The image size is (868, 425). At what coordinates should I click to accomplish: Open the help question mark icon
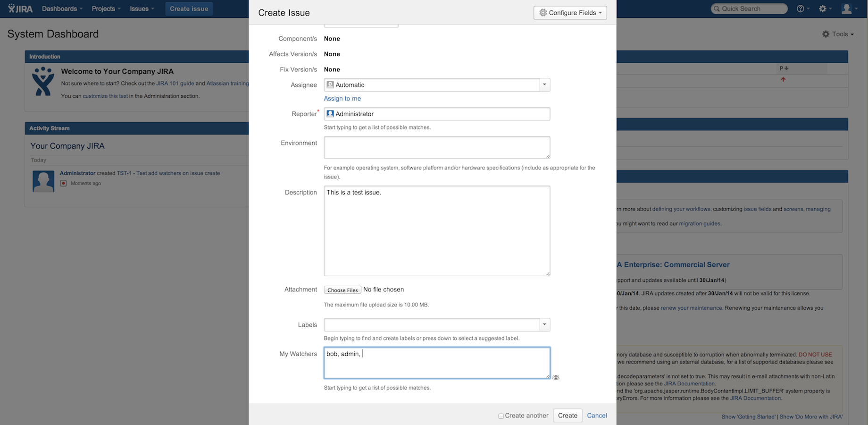point(801,8)
